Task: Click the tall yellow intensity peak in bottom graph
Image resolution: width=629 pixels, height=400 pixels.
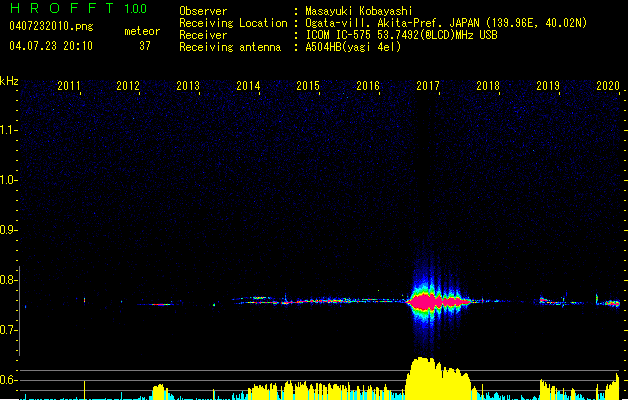Action: pyautogui.click(x=437, y=378)
